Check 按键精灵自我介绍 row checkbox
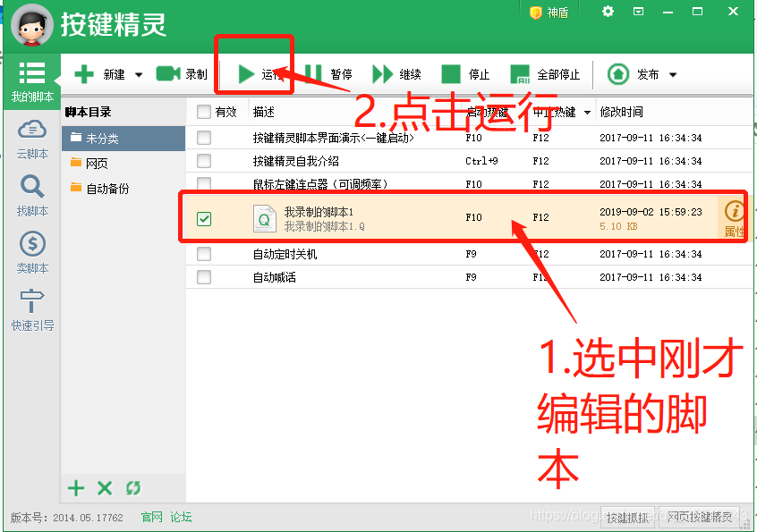Image resolution: width=757 pixels, height=532 pixels. (204, 161)
